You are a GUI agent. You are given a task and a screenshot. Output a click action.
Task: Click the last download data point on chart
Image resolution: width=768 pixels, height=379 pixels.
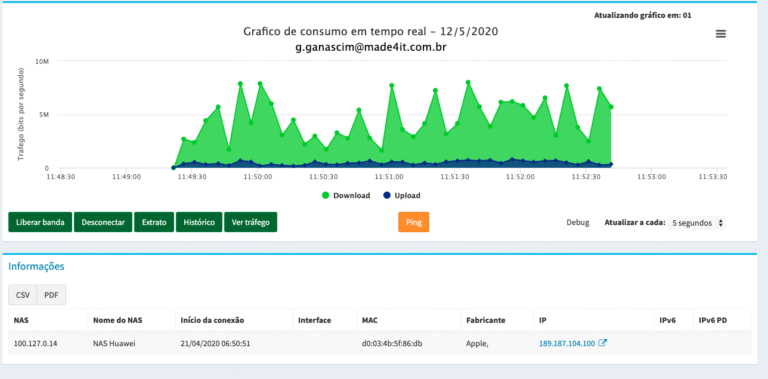[611, 107]
